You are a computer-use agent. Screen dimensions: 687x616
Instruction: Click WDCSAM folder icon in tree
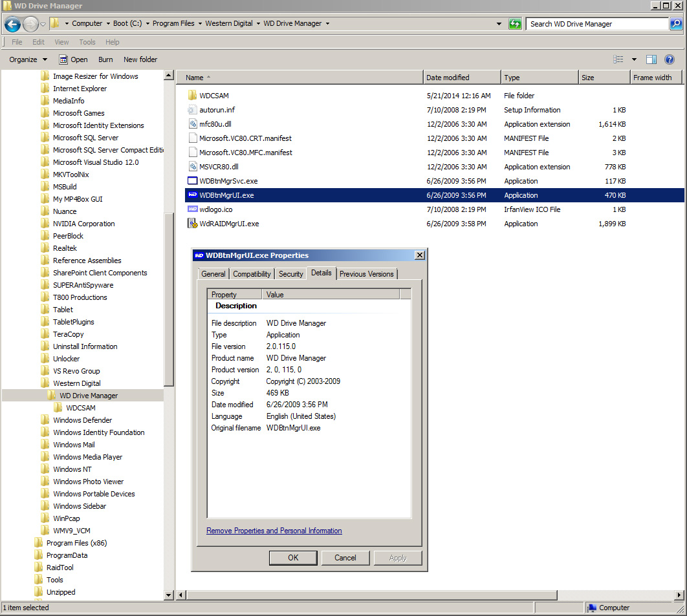pos(58,408)
